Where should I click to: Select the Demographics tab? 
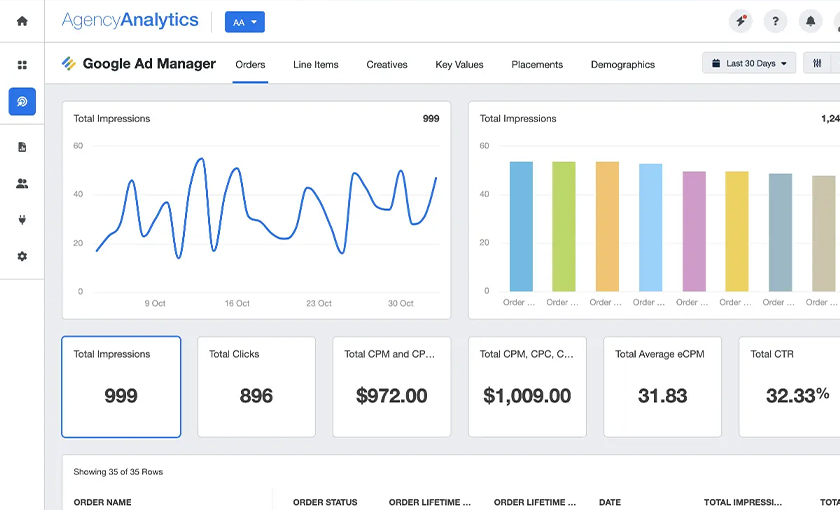coord(622,65)
